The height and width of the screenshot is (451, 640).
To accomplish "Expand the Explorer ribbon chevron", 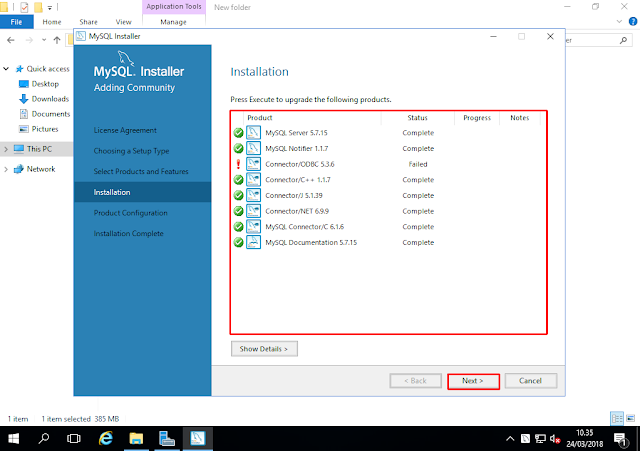I will point(619,22).
